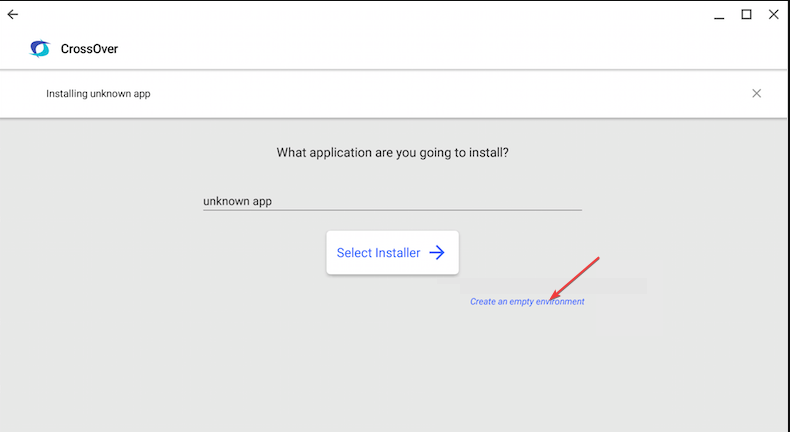Open Create an empty environment link
Screen dimensions: 790x432
(527, 301)
